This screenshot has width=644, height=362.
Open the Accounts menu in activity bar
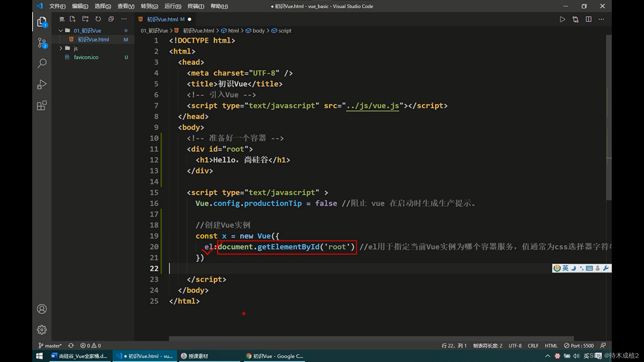pos(42,309)
